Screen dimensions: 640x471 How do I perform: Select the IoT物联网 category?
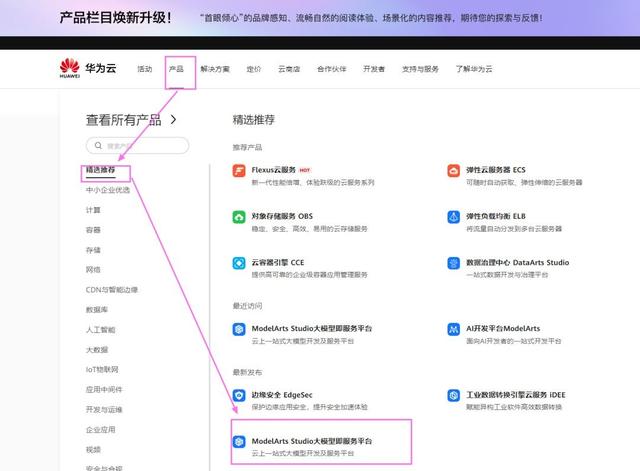point(102,370)
